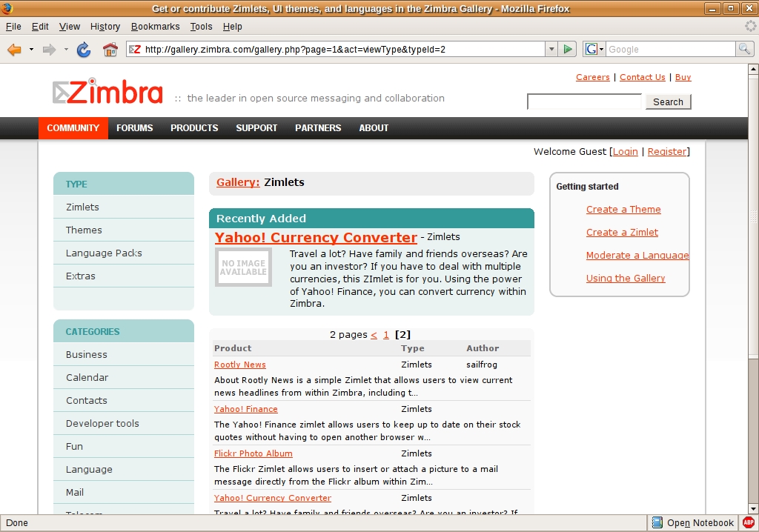Click the back navigation arrow
This screenshot has height=532, width=759.
[x=15, y=49]
